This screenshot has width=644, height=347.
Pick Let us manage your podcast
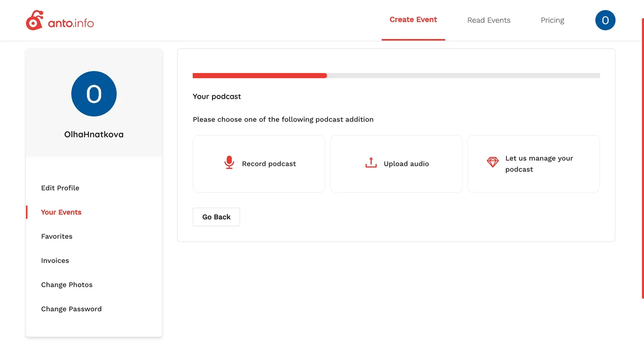[533, 164]
